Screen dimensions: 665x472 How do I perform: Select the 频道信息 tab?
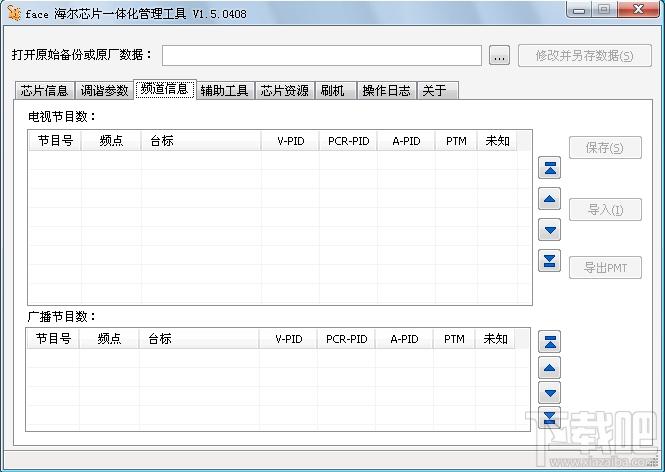pyautogui.click(x=165, y=89)
